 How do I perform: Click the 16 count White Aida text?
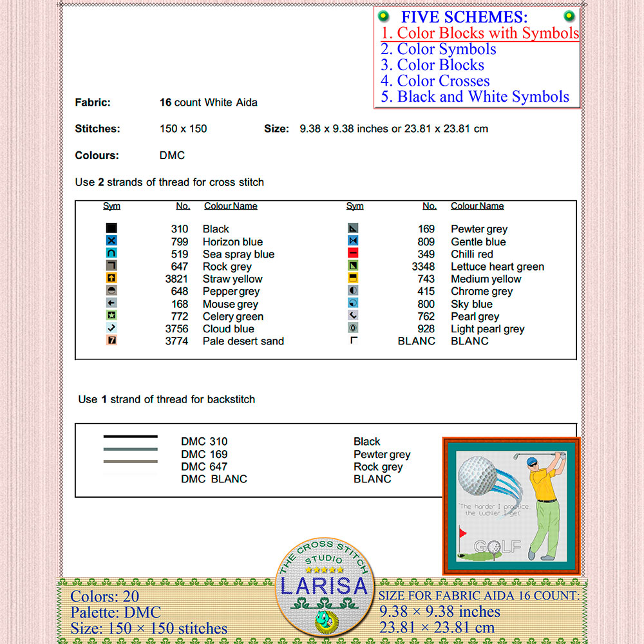(209, 102)
